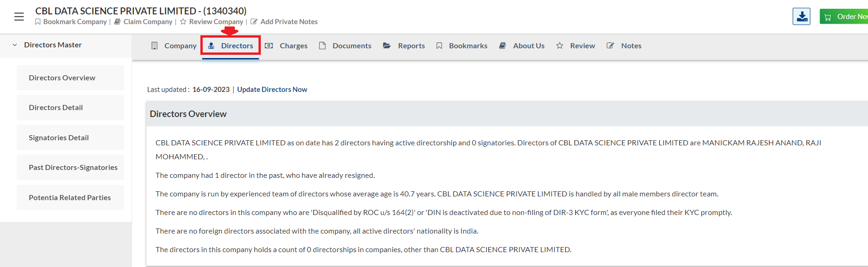Click the Order Now button
This screenshot has height=267, width=868.
(x=843, y=17)
